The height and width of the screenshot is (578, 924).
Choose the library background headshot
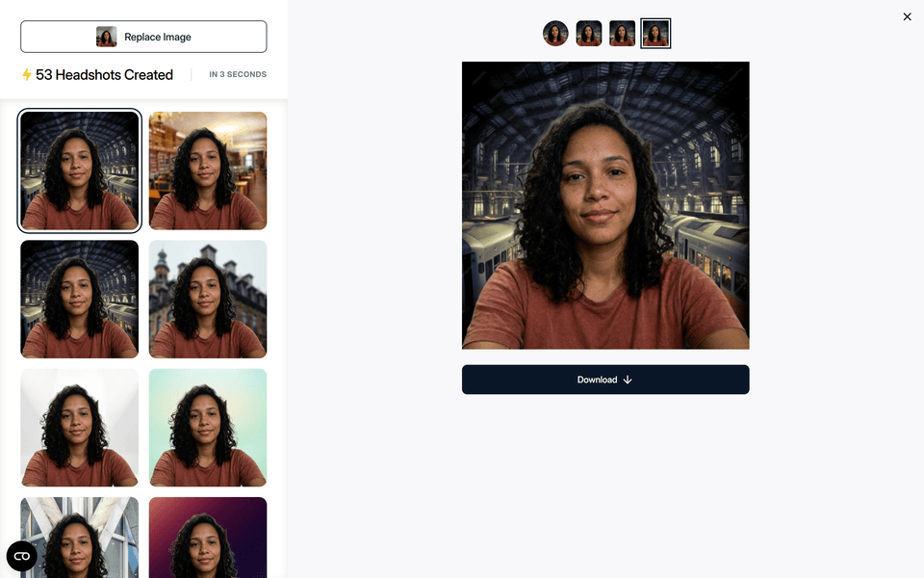pyautogui.click(x=208, y=171)
